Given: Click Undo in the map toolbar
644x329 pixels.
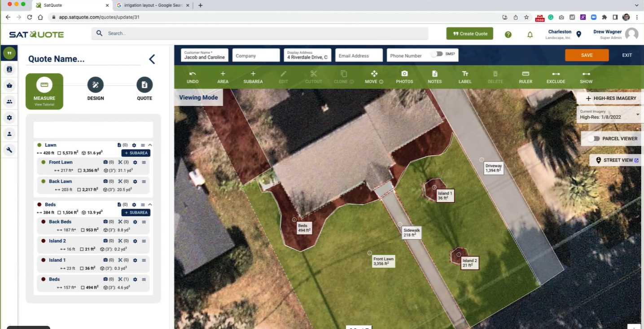Looking at the screenshot, I should pos(193,77).
